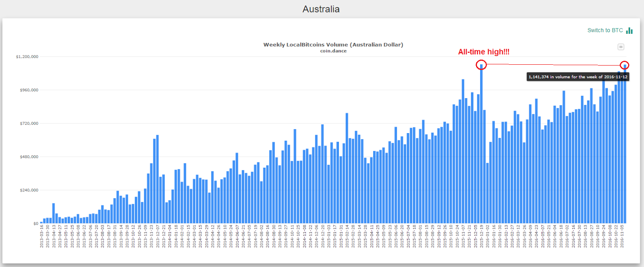The height and width of the screenshot is (267, 644).
Task: Click the 2015-09-26 x-axis date label
Action: pyautogui.click(x=445, y=236)
